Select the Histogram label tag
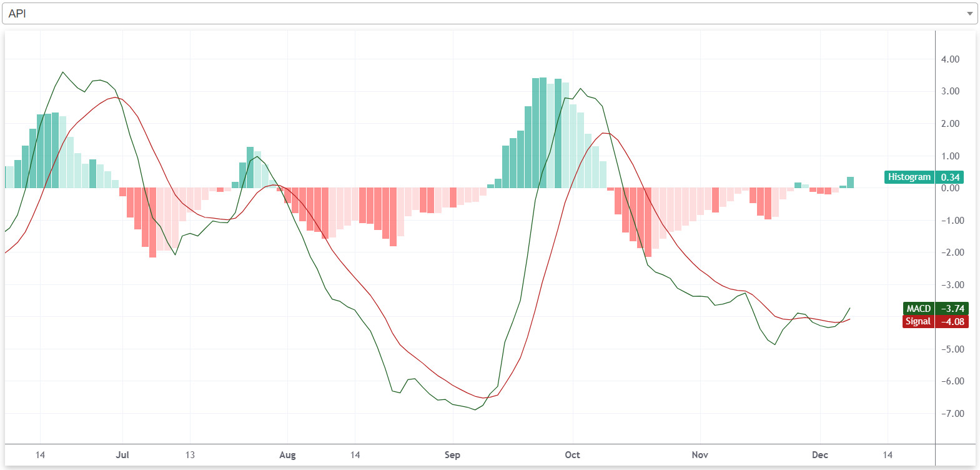The height and width of the screenshot is (470, 980). 909,177
